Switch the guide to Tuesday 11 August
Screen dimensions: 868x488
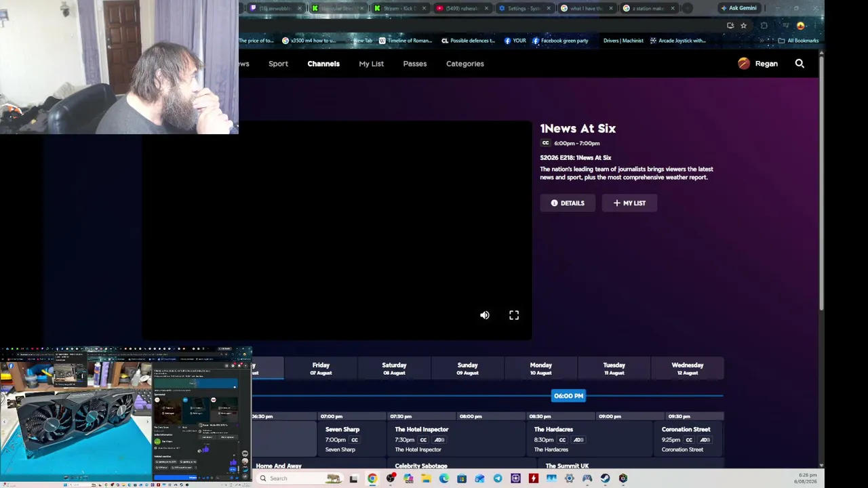(x=614, y=369)
